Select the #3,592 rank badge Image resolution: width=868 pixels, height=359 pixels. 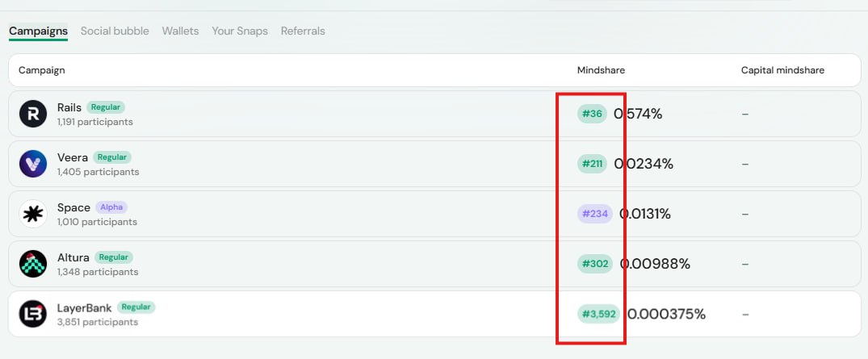click(x=599, y=314)
